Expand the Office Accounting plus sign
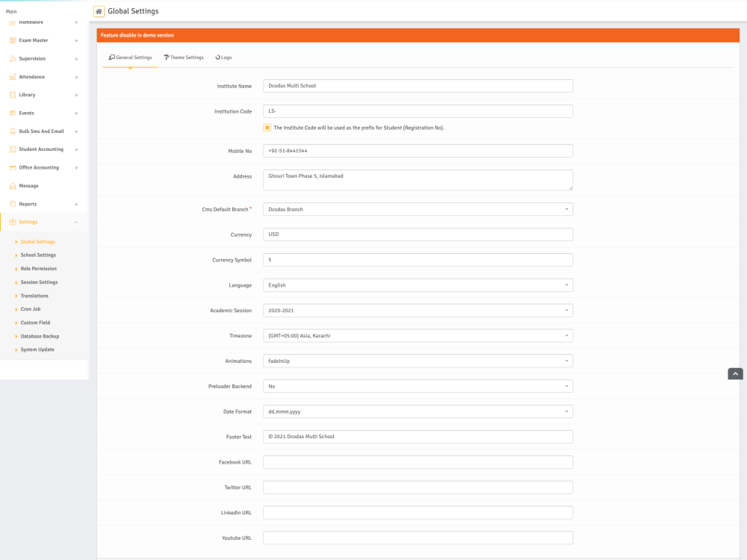 76,167
